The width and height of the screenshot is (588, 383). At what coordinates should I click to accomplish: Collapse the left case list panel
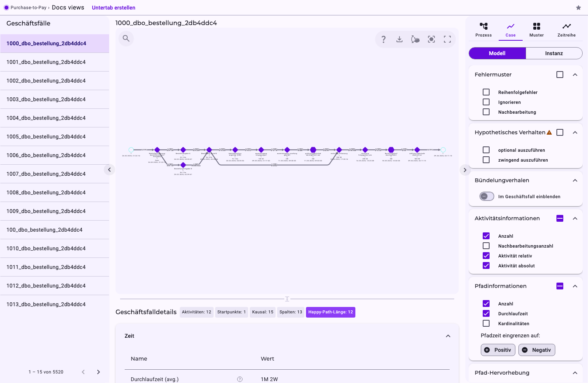[109, 170]
